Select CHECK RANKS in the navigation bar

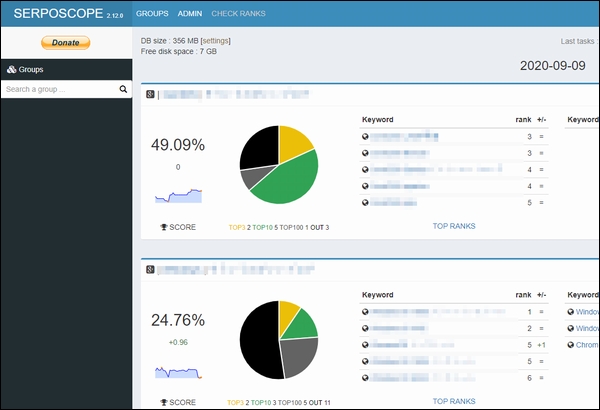[238, 13]
